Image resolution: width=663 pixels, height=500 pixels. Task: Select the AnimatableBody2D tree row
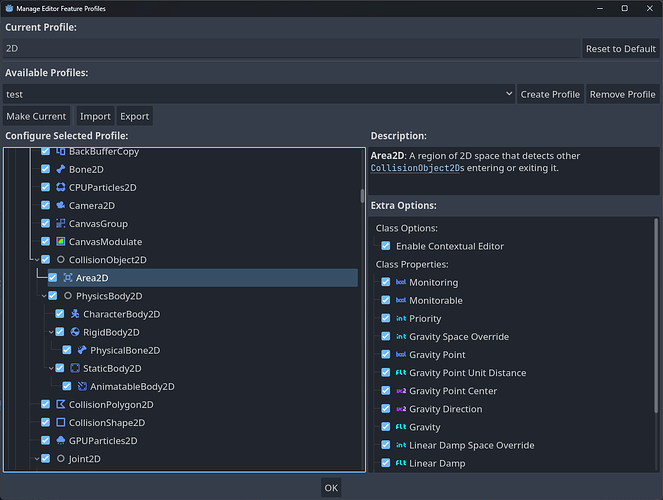point(209,386)
